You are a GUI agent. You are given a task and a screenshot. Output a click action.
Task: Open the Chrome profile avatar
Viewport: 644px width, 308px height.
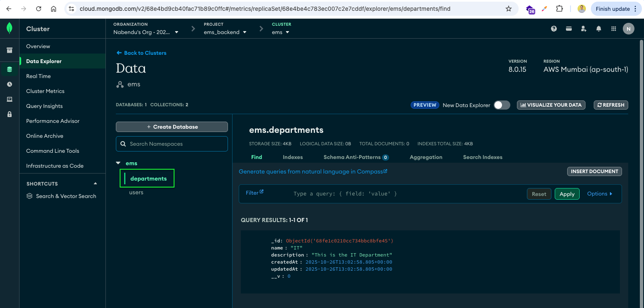click(582, 9)
